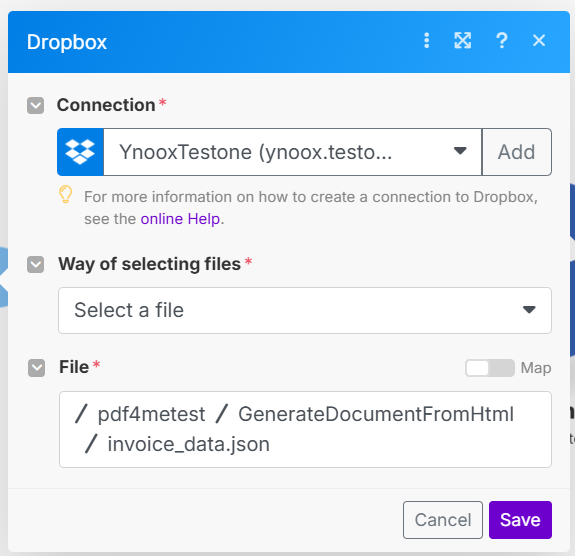
Task: Cancel the Dropbox settings
Action: (443, 520)
